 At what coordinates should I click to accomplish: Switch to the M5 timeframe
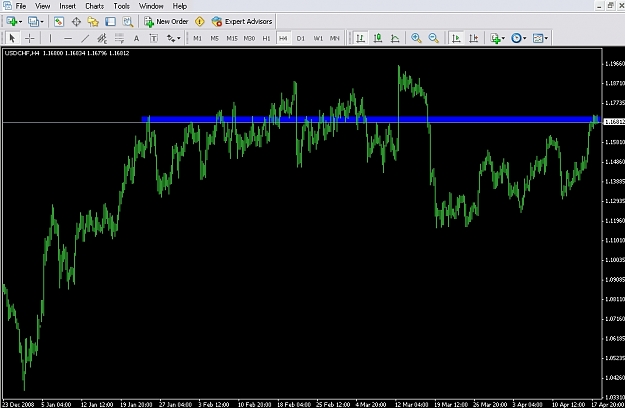[x=214, y=38]
